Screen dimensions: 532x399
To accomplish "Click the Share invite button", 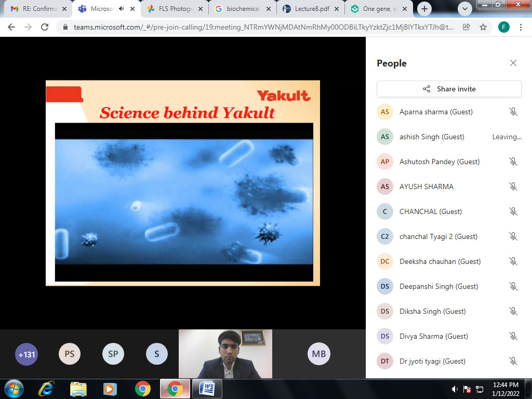I will (x=449, y=89).
